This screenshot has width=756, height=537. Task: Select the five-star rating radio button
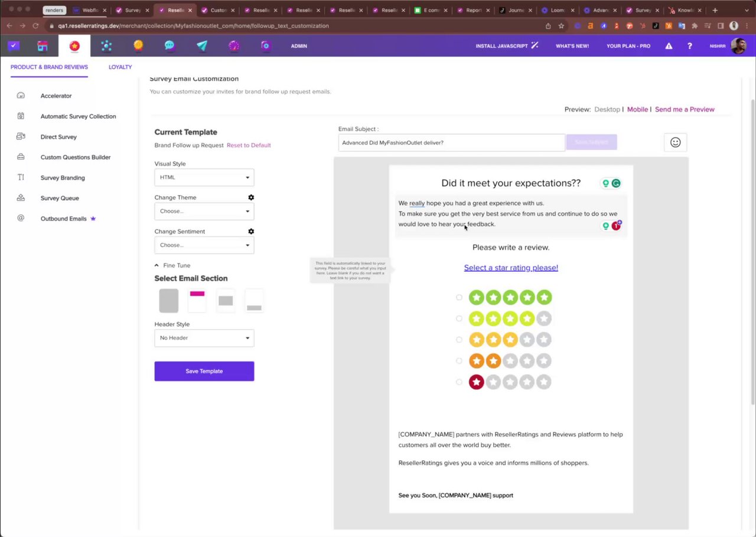click(x=459, y=297)
